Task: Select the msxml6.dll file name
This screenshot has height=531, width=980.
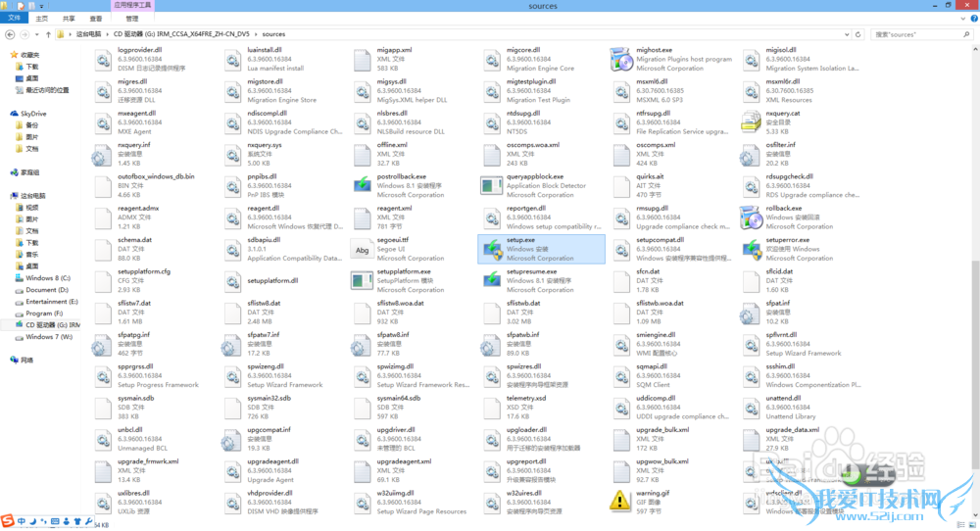Action: [652, 82]
